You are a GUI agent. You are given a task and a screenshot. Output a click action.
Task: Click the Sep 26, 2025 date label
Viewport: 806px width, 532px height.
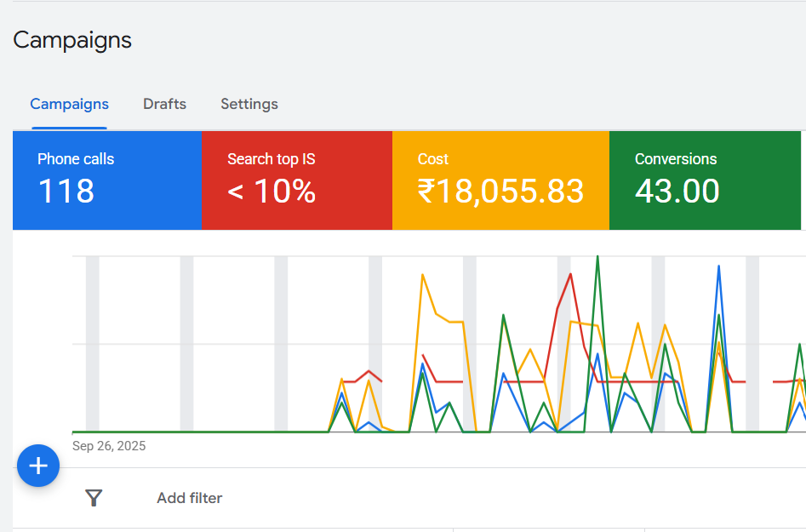108,445
